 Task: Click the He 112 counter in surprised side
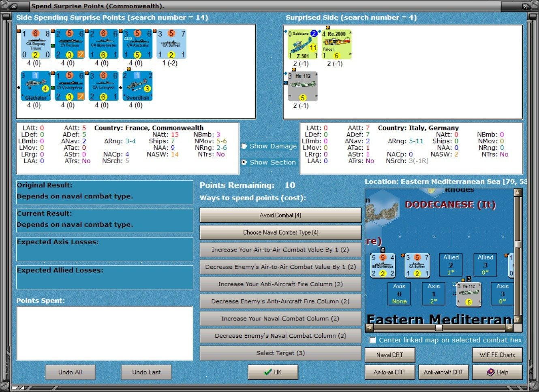click(303, 87)
